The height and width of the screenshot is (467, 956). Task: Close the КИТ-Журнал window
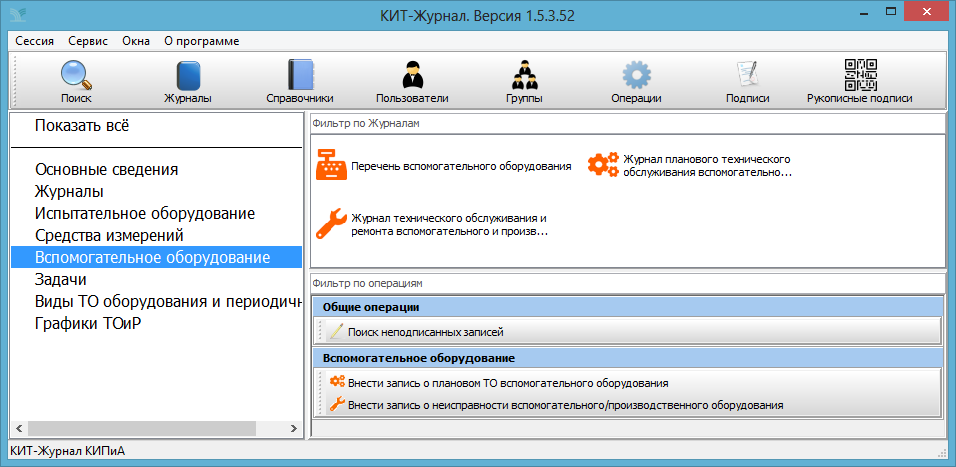coord(927,11)
